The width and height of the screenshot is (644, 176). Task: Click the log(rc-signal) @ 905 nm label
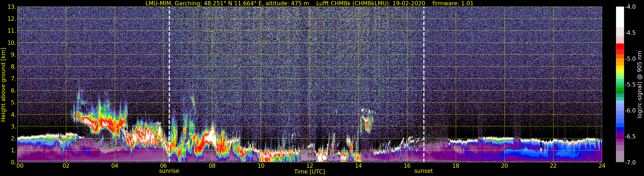coord(640,85)
